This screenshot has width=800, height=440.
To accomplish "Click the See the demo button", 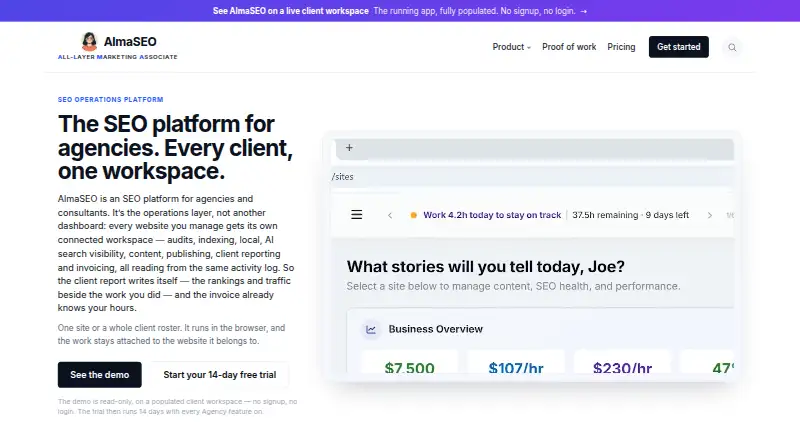I will pyautogui.click(x=99, y=375).
